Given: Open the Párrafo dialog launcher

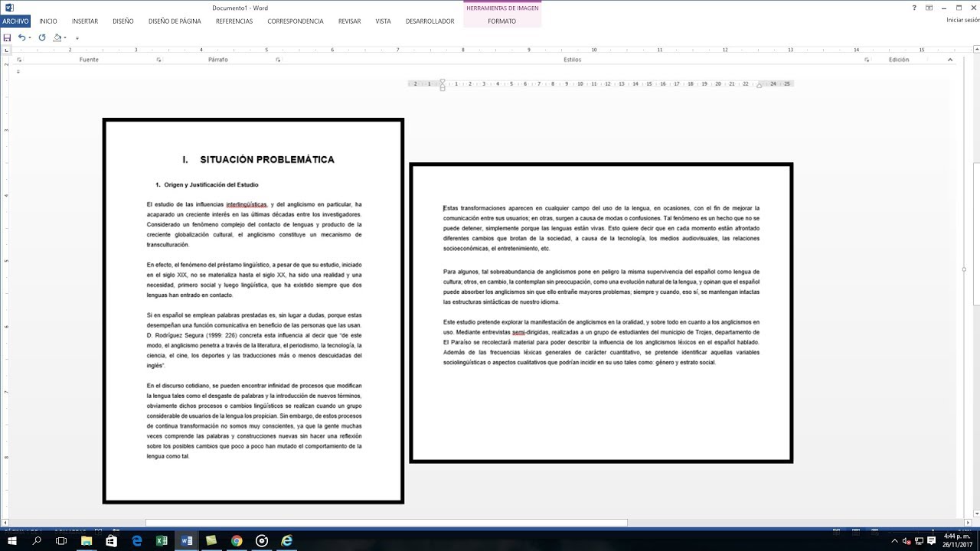Looking at the screenshot, I should pos(278,60).
